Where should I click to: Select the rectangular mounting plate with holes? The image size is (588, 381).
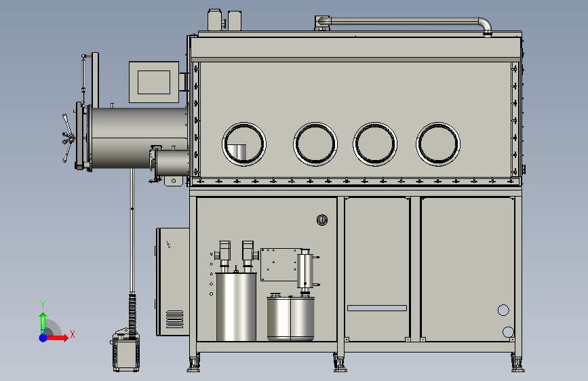[x=279, y=264]
